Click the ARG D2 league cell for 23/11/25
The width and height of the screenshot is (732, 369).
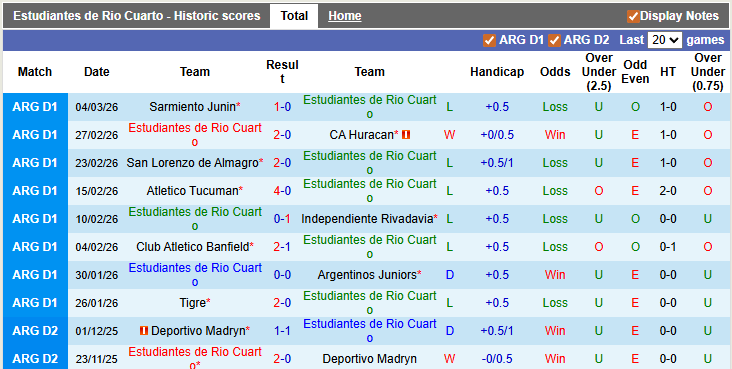(x=35, y=357)
